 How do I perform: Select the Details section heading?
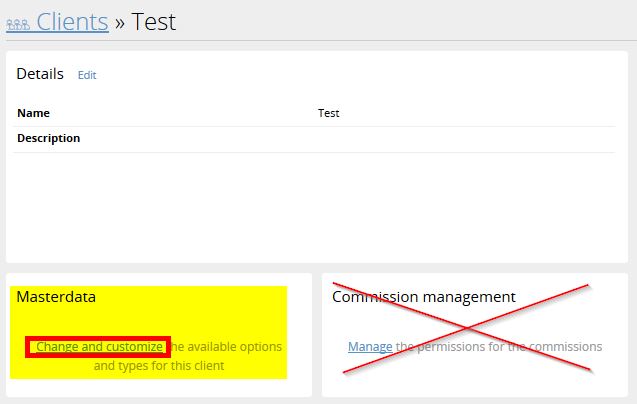point(40,74)
